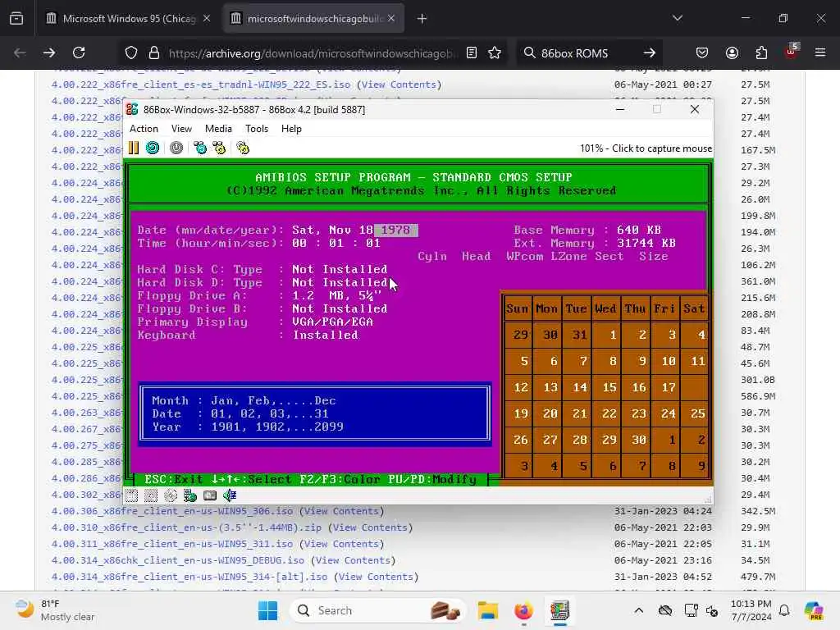
Task: Open the Firefox hamburger application menu
Action: coord(820,52)
